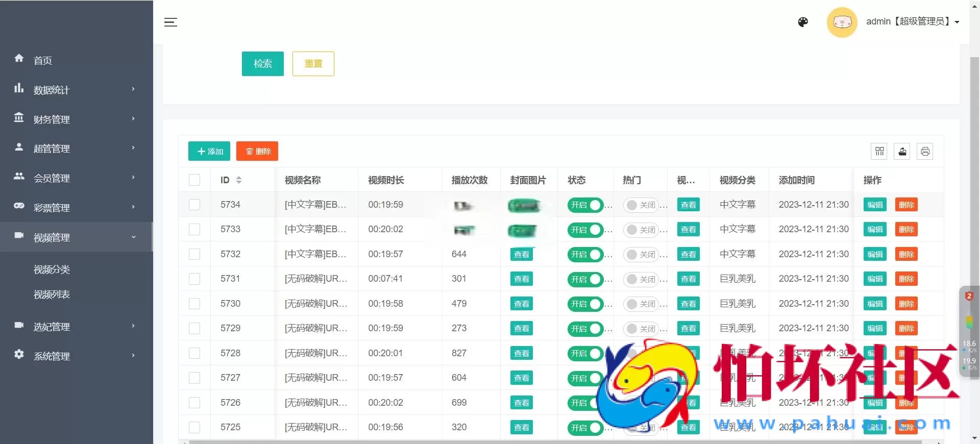Click the admin avatar picture
Screen dimensions: 980x444
842,22
